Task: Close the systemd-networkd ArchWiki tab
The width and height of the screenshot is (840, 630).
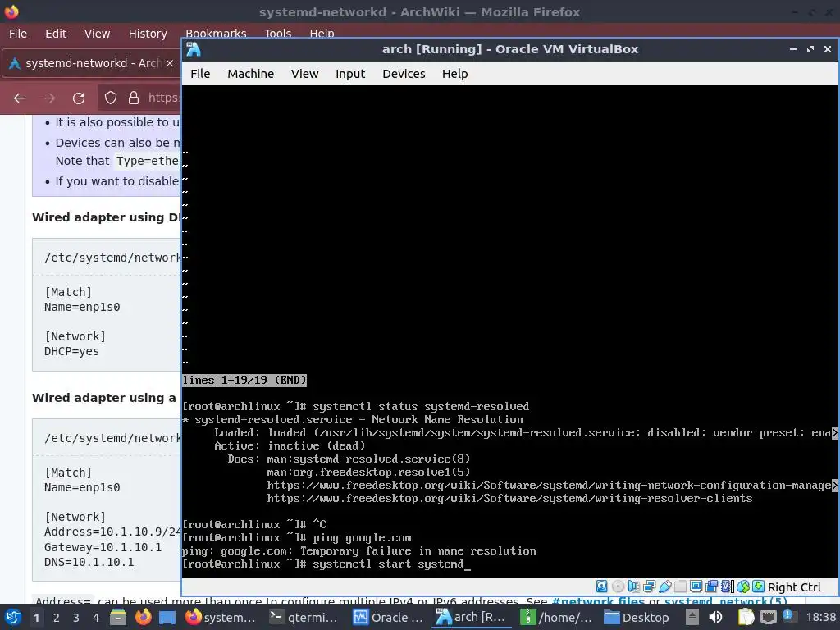Action: pyautogui.click(x=169, y=63)
